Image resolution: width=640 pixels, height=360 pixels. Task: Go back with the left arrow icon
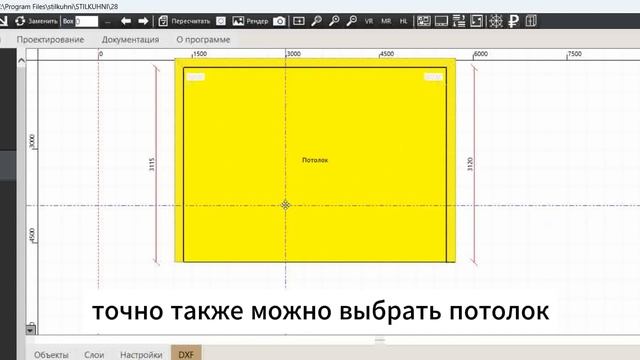(x=126, y=21)
